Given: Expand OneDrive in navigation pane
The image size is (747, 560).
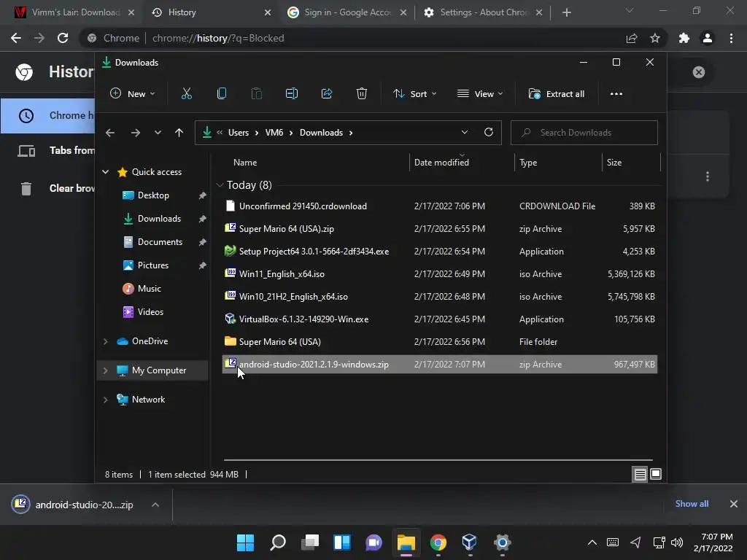Looking at the screenshot, I should 105,341.
